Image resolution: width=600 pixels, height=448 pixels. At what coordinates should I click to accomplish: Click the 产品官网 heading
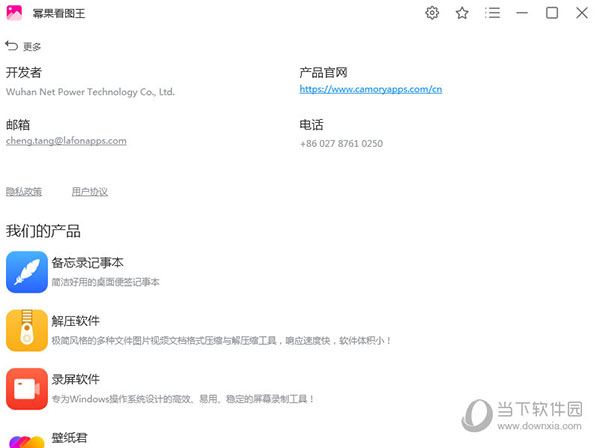323,72
